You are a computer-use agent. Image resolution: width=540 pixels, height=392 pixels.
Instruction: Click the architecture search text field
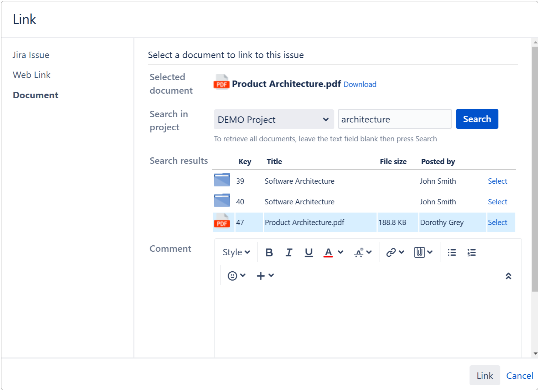click(x=394, y=119)
